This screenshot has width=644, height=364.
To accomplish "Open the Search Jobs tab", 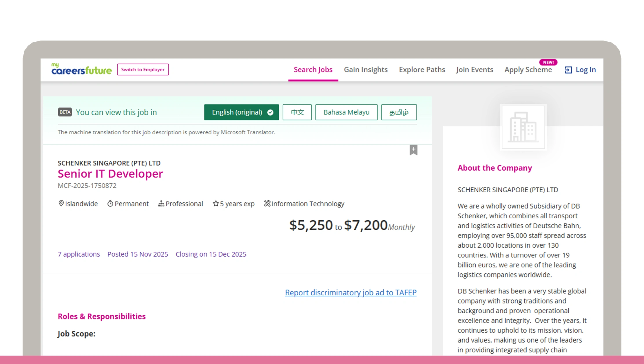I will [313, 69].
